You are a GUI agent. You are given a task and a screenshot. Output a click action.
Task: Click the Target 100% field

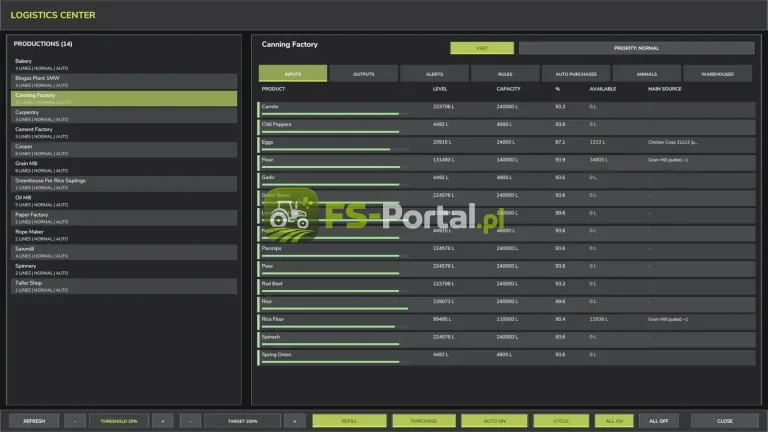coord(242,421)
